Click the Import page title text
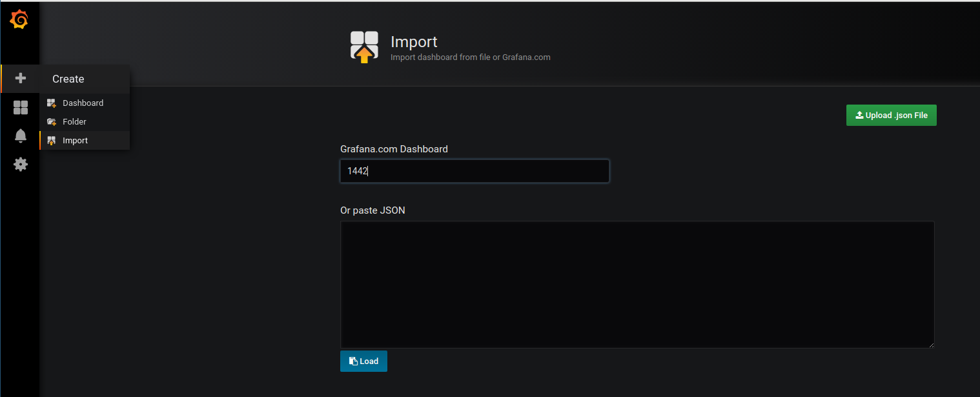The width and height of the screenshot is (980, 397). 414,42
